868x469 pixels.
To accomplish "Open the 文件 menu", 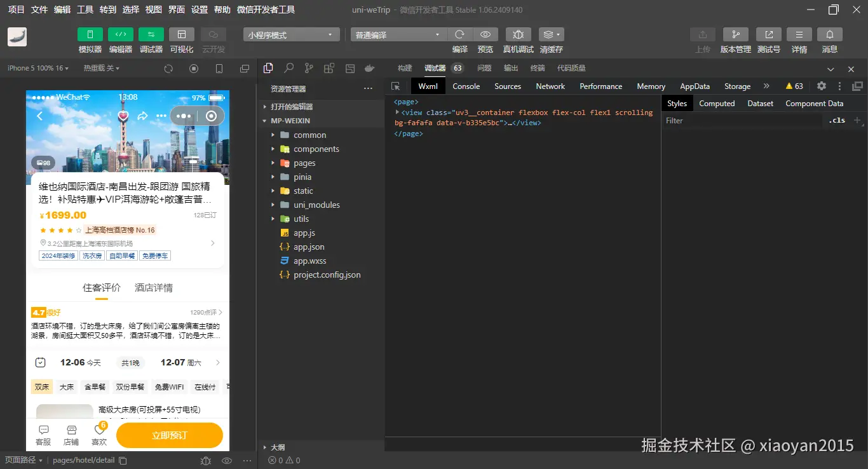I will click(39, 10).
